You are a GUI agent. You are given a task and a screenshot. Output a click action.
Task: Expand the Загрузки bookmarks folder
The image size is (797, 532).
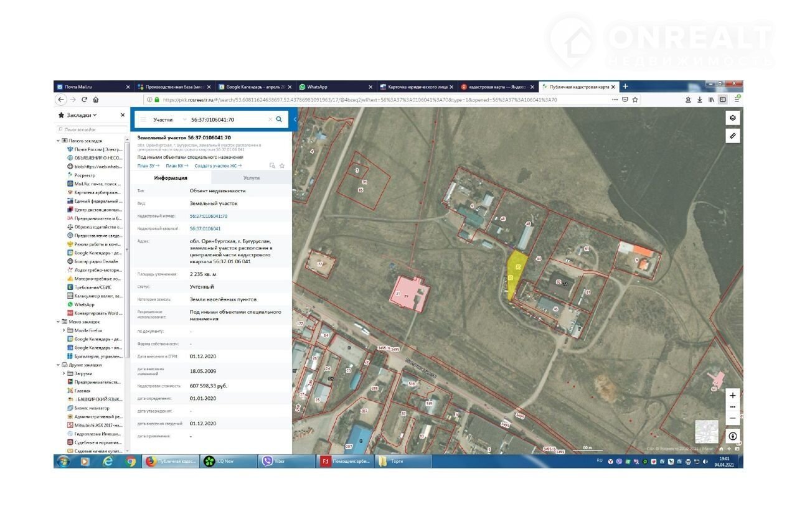tap(64, 373)
